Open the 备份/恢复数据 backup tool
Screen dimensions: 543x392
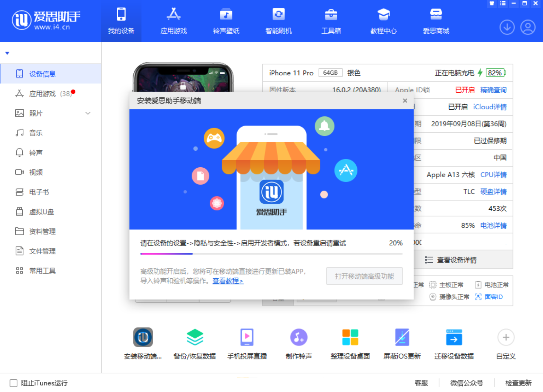[194, 338]
